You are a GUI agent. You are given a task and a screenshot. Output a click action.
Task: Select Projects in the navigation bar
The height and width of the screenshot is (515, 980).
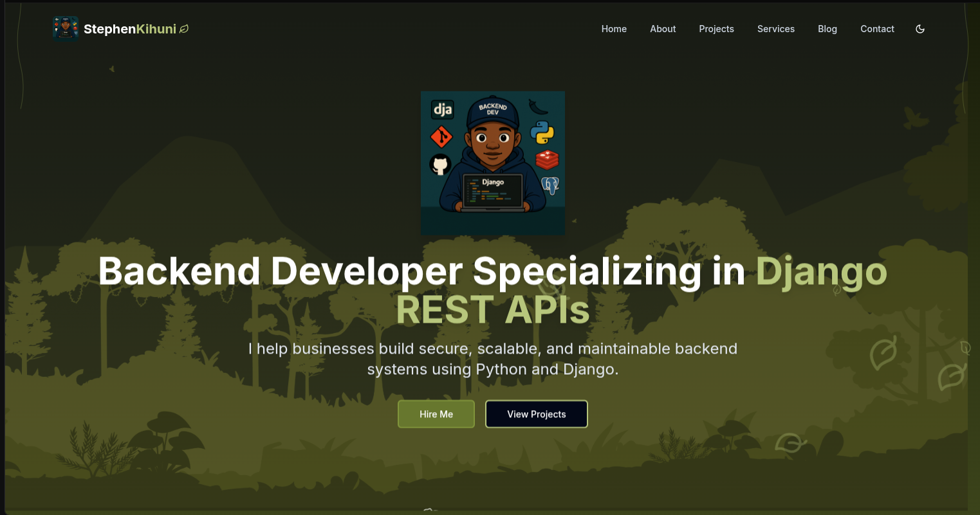pos(716,29)
